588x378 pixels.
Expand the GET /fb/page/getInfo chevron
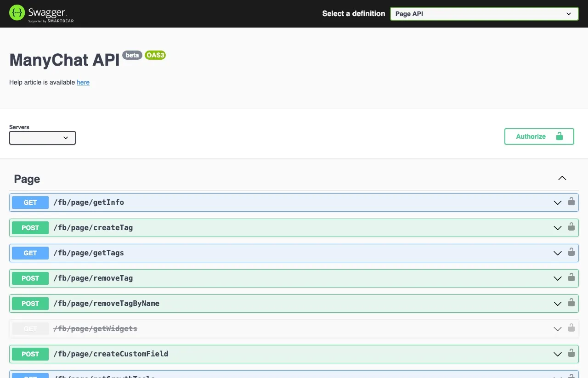tap(558, 203)
